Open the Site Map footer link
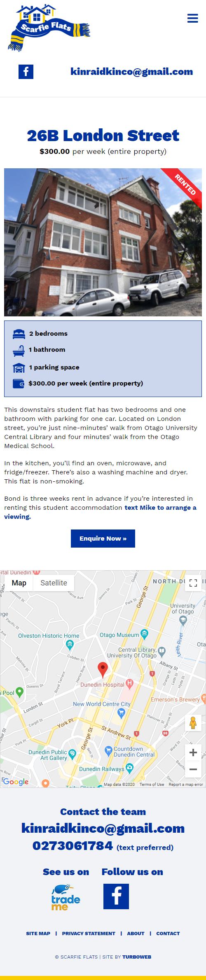The height and width of the screenshot is (980, 206). point(38,934)
